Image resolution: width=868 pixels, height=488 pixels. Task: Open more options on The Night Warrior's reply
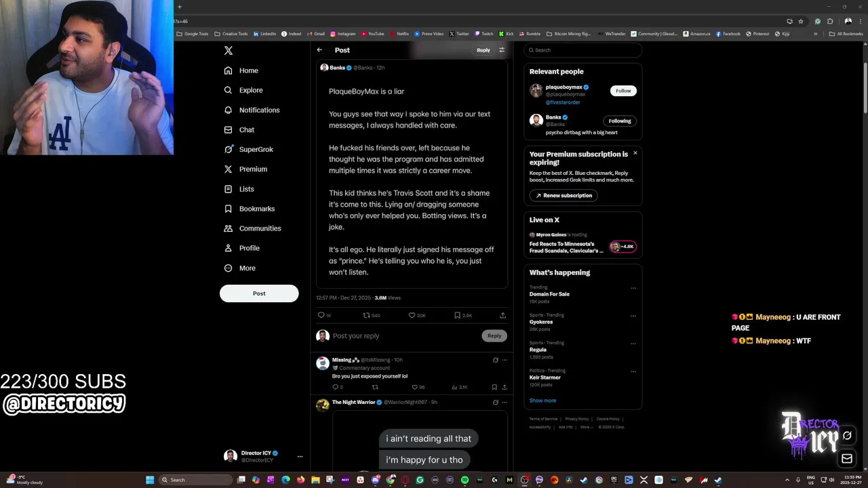(505, 402)
